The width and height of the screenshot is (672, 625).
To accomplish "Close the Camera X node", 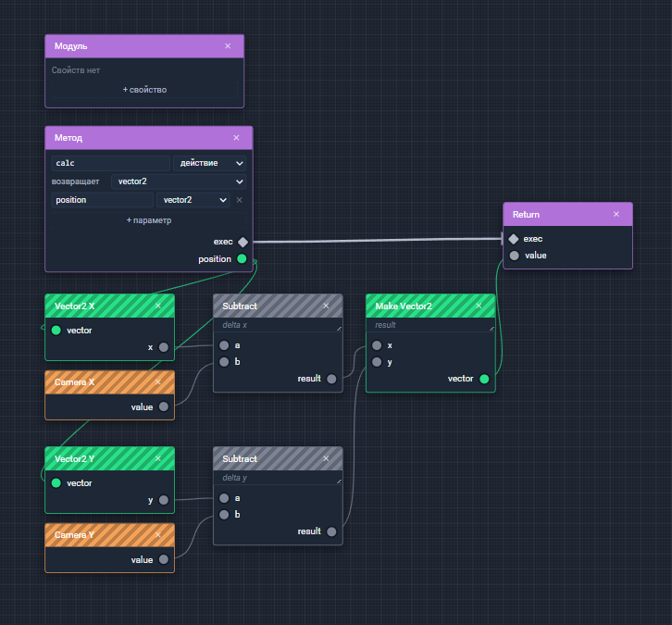I will coord(157,381).
